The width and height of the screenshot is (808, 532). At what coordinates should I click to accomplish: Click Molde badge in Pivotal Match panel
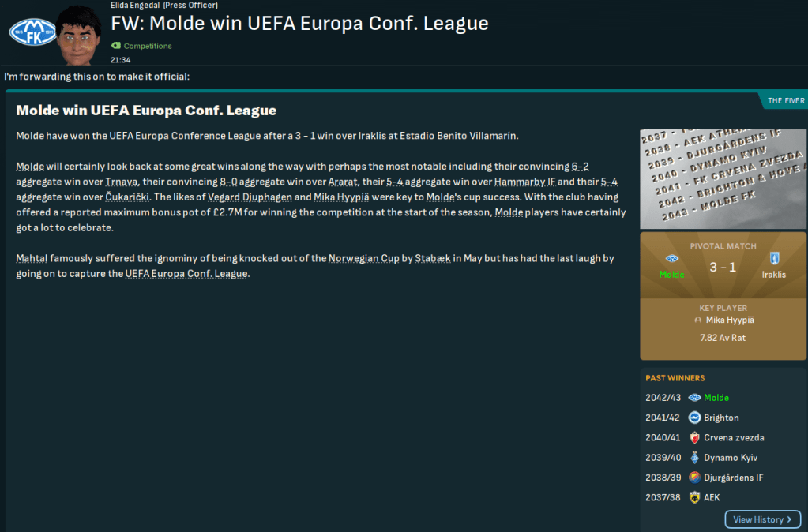coord(672,259)
